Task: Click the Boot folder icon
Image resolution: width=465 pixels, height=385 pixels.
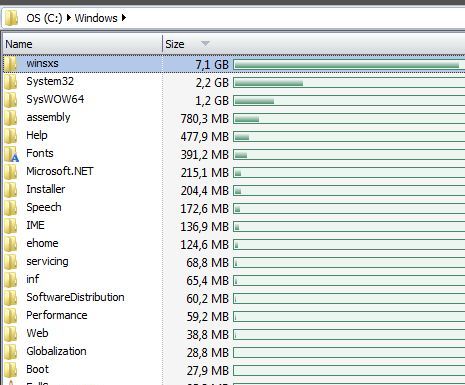Action: coord(11,369)
